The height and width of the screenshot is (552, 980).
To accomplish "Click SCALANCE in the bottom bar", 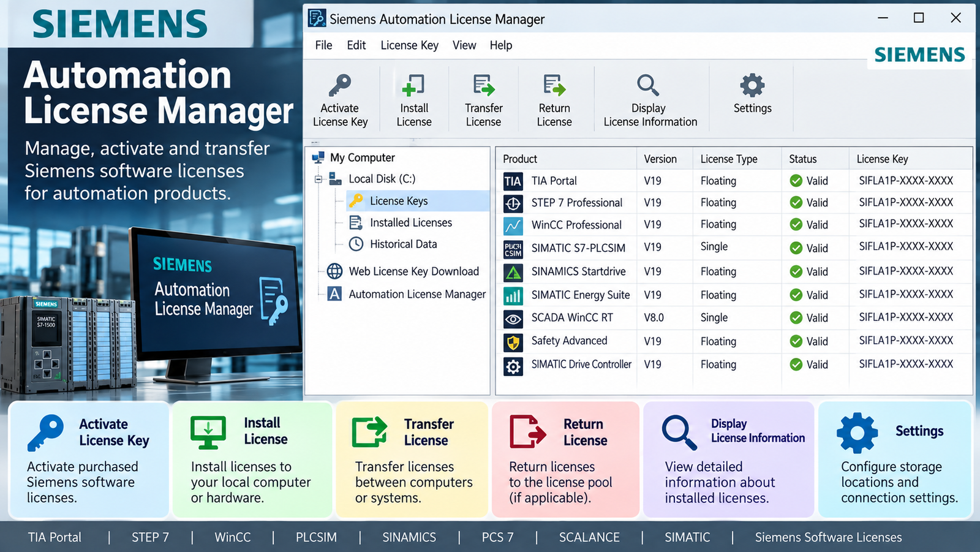I will [x=589, y=537].
